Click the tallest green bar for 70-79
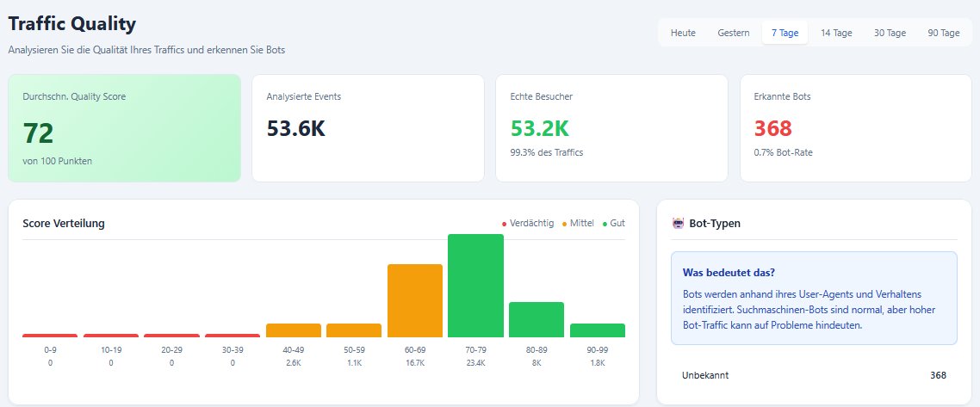This screenshot has height=407, width=980. pyautogui.click(x=475, y=286)
